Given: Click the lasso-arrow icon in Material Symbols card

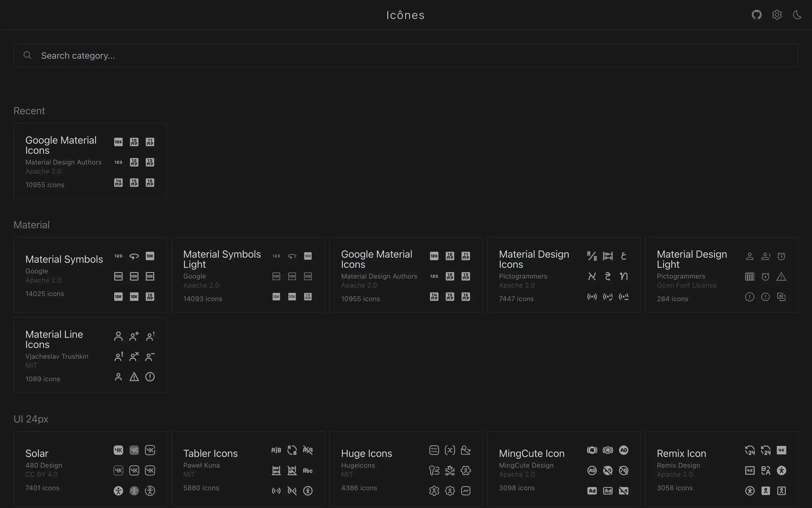Looking at the screenshot, I should [134, 256].
